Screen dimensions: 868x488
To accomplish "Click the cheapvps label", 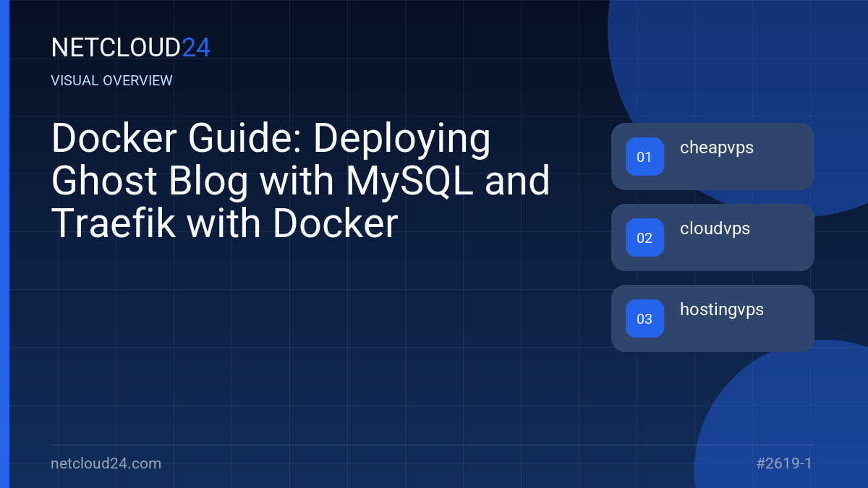I will [717, 148].
